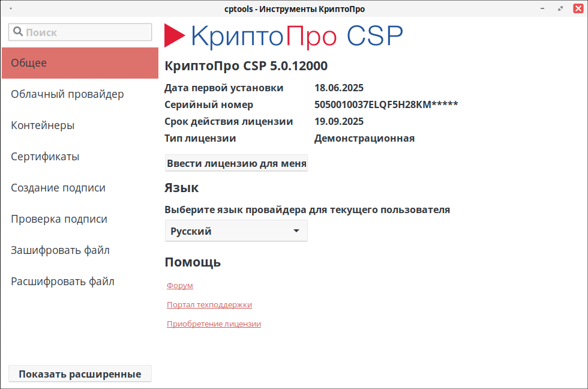Switch to Создание подписи section
588x389 pixels.
(80, 187)
